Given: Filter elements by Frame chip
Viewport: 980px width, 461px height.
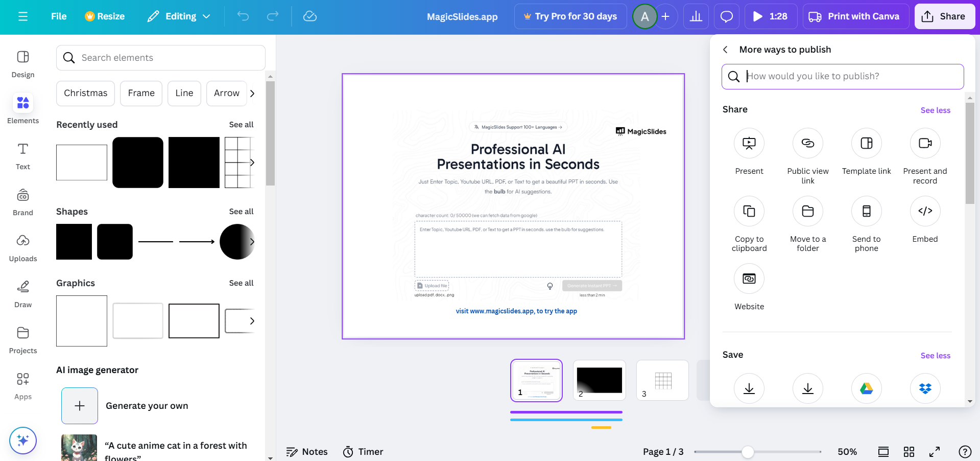Looking at the screenshot, I should (141, 94).
